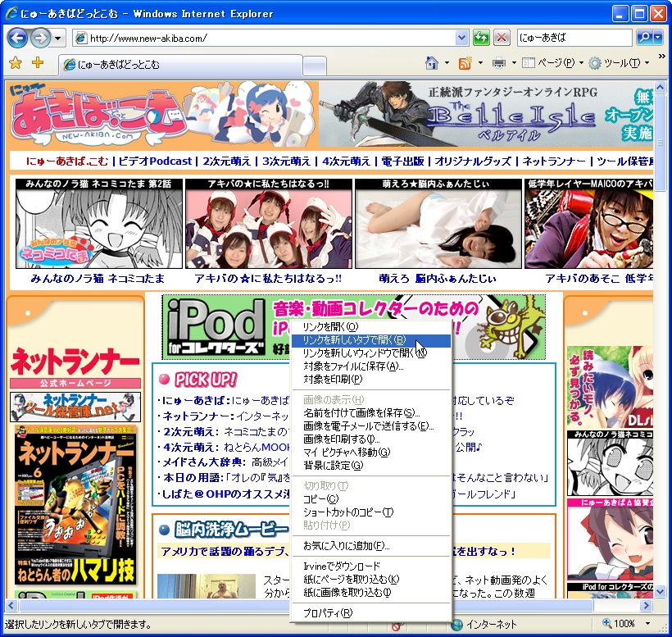Click the みんなのノラ猫 ネコミコたま link
The width and height of the screenshot is (672, 637).
98,279
